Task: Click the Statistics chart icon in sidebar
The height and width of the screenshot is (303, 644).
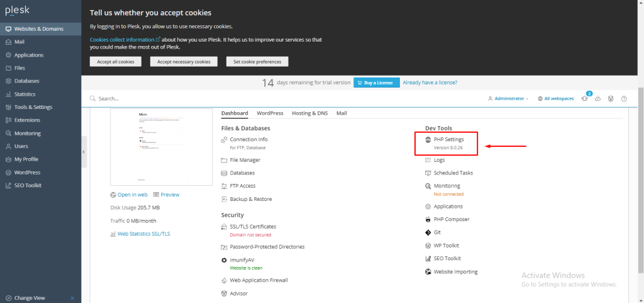Action: pos(8,94)
